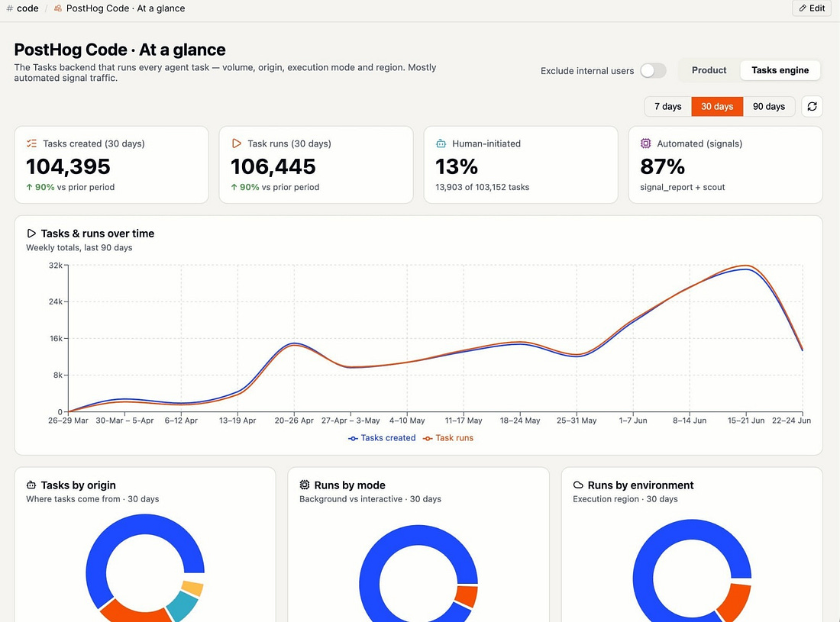Click the '22–24 Jun' axis label
Screen dimensions: 840x622
coord(791,421)
